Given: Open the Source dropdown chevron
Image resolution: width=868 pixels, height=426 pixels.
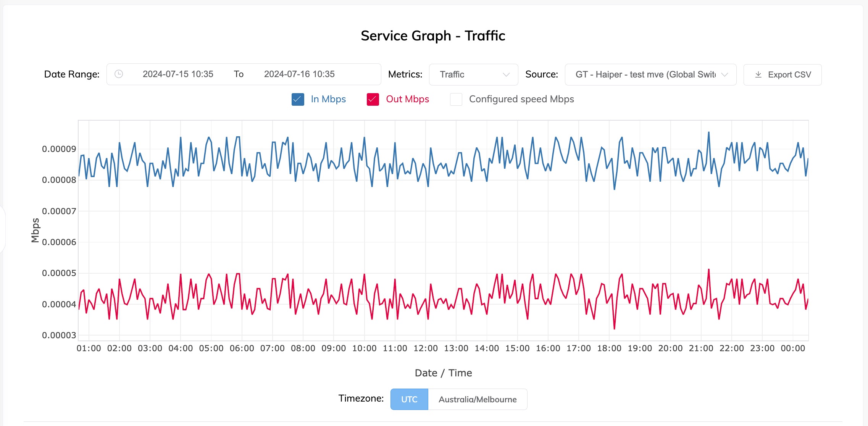Looking at the screenshot, I should pyautogui.click(x=725, y=75).
